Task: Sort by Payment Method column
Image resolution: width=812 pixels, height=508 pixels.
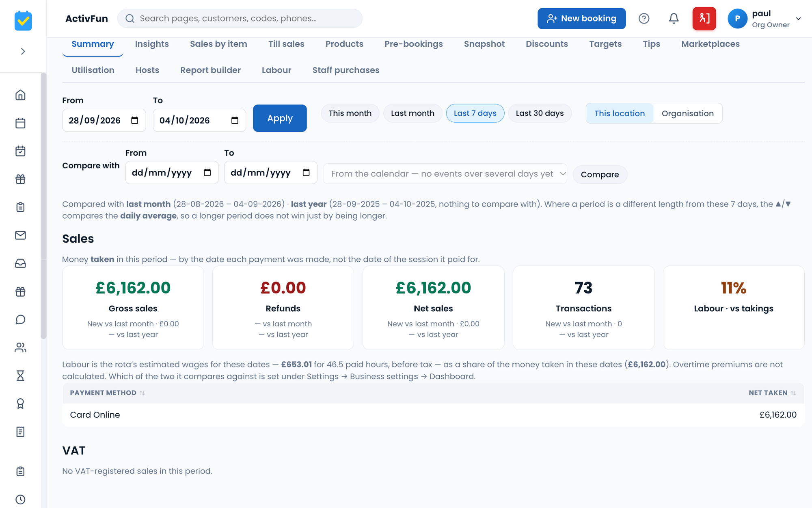Action: pos(107,393)
